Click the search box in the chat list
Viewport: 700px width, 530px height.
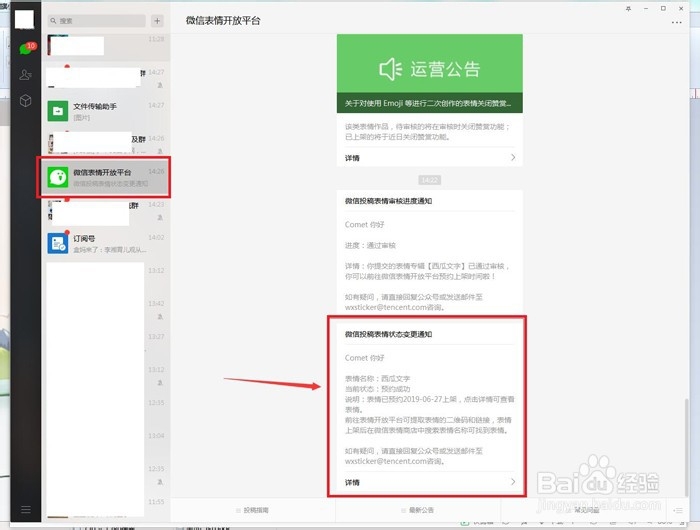(96, 21)
